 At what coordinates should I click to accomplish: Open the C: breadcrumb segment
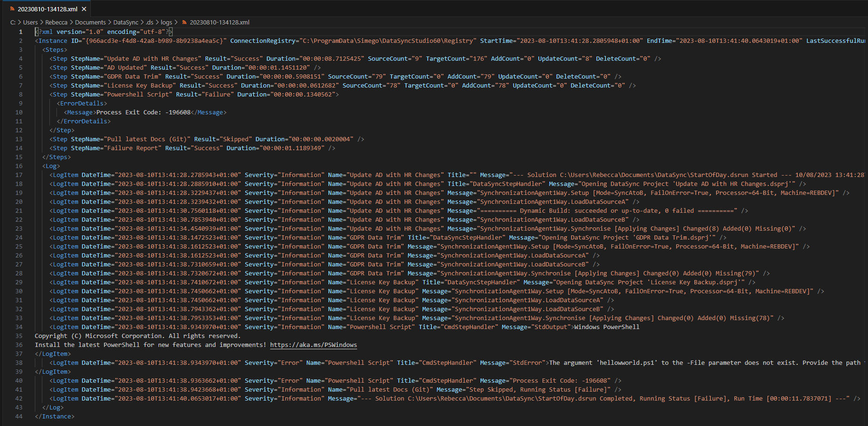[x=13, y=22]
